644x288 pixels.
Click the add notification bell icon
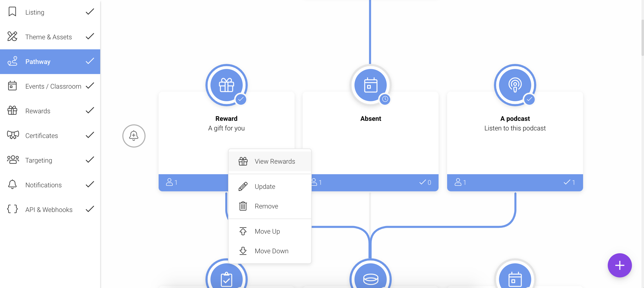point(134,136)
